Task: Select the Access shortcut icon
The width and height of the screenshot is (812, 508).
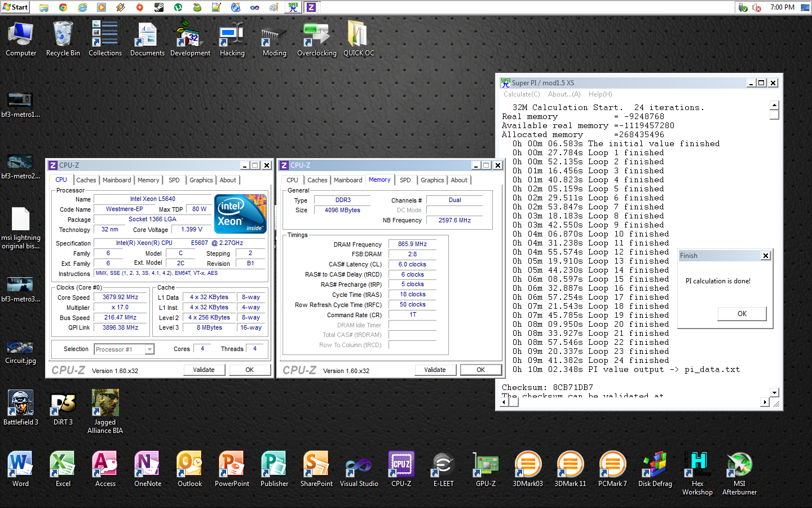Action: pos(105,469)
